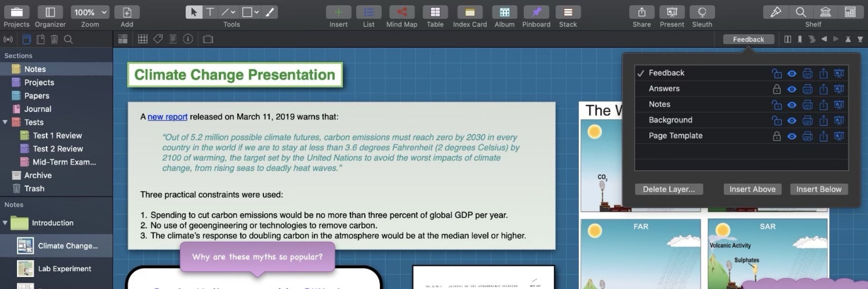
Task: Open the tags icon in secondary toolbar
Action: click(x=158, y=39)
